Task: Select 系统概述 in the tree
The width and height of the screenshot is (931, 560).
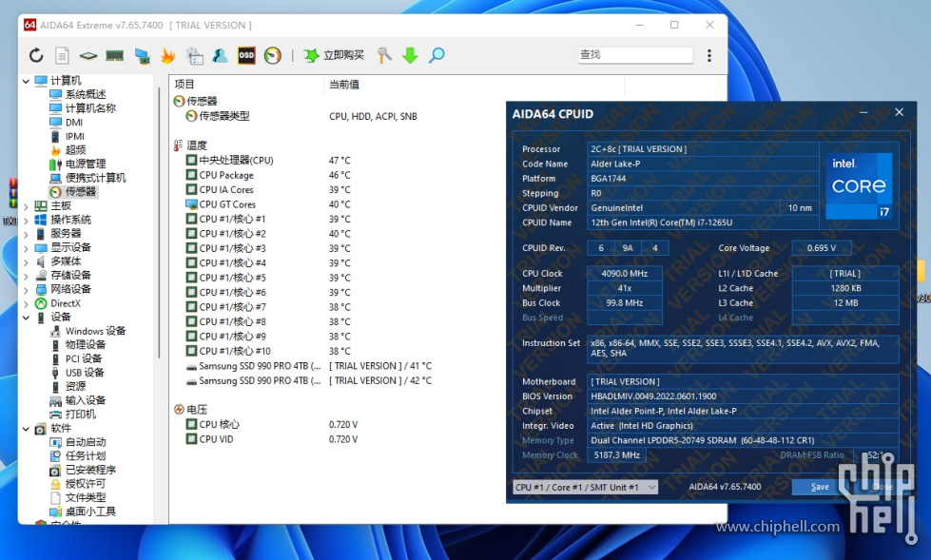Action: [x=86, y=94]
